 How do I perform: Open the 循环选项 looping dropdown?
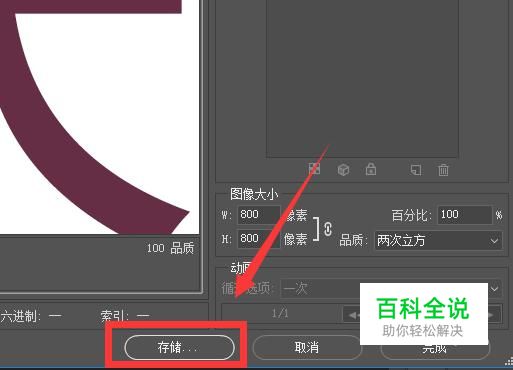391,288
